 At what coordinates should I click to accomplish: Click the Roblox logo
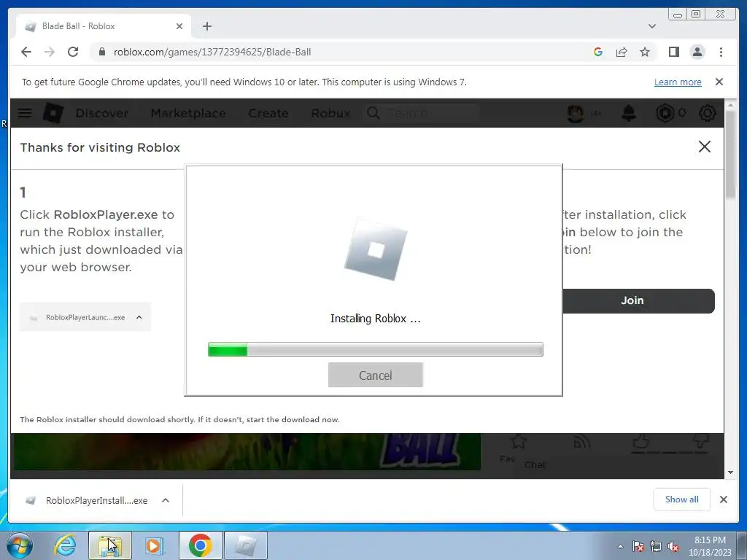[x=53, y=113]
